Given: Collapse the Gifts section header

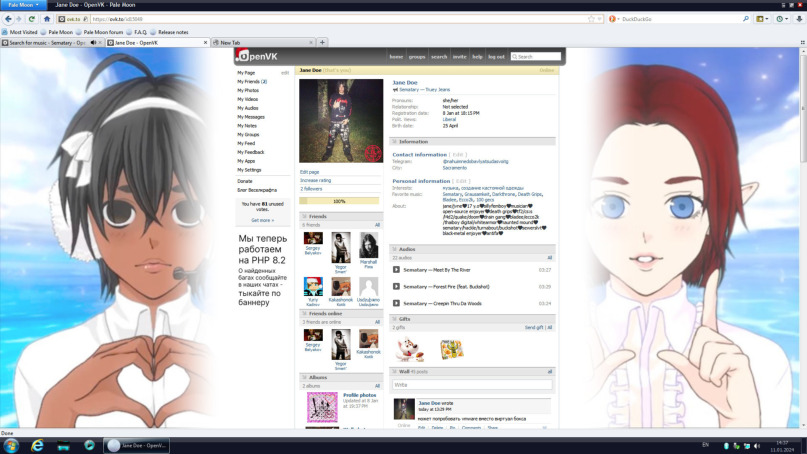Looking at the screenshot, I should tap(405, 318).
